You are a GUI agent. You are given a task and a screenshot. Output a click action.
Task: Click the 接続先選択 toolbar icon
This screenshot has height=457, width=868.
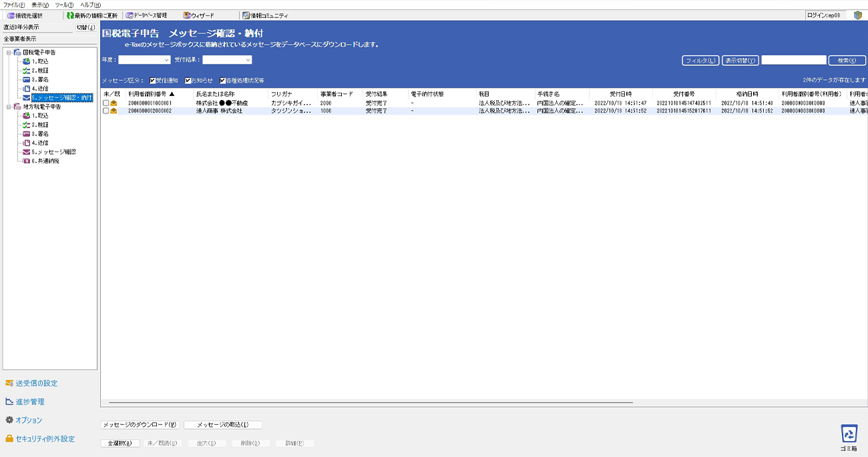coord(11,15)
